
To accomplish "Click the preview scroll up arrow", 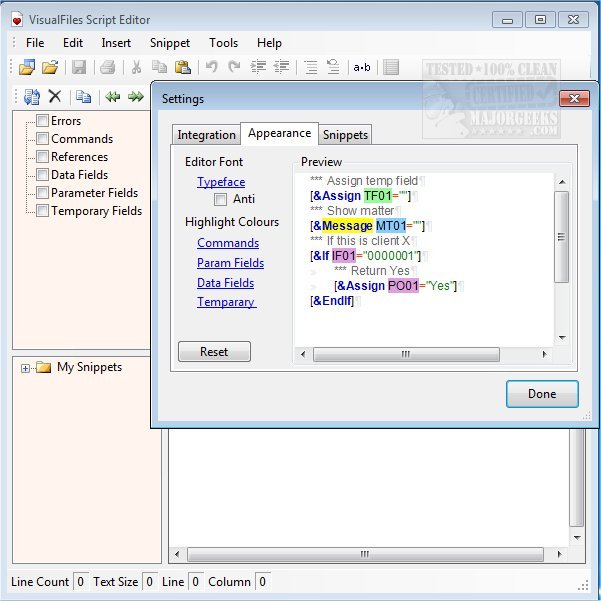I will [562, 182].
